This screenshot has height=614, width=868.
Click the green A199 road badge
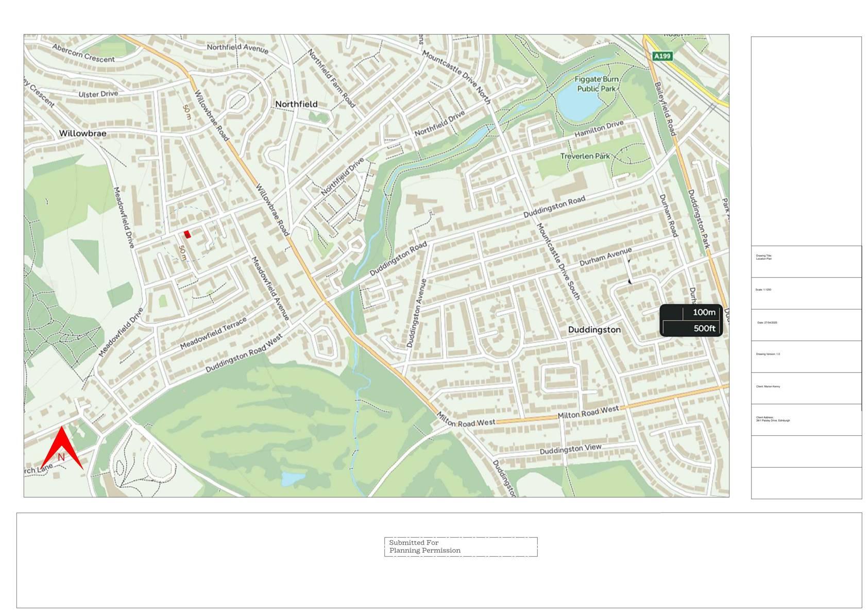point(662,56)
